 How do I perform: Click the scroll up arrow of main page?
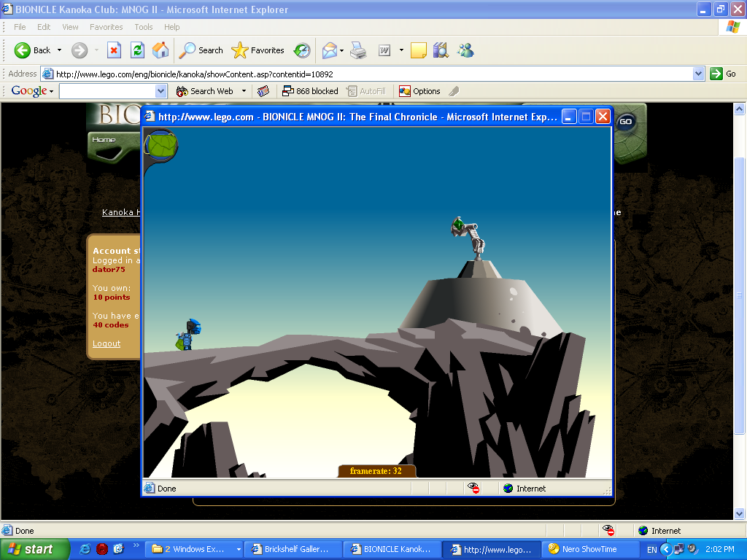(x=740, y=109)
